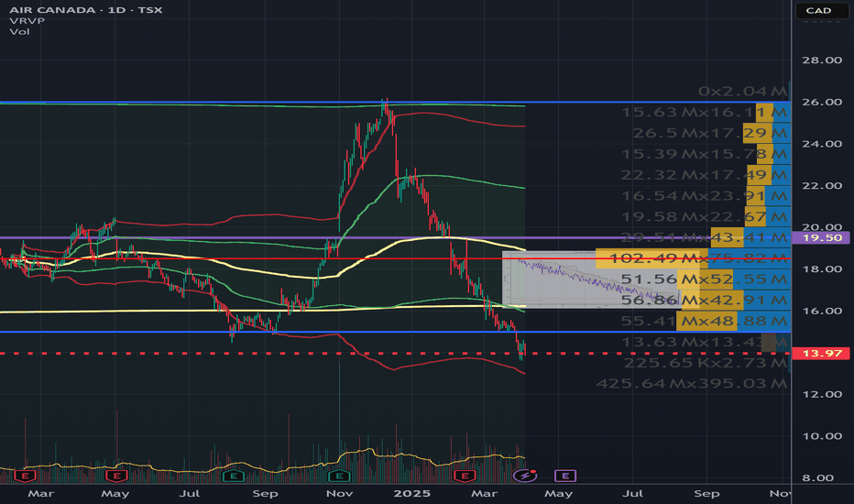Viewport: 854px width, 504px height.
Task: Click the AIR CANADA symbol title
Action: coord(85,10)
